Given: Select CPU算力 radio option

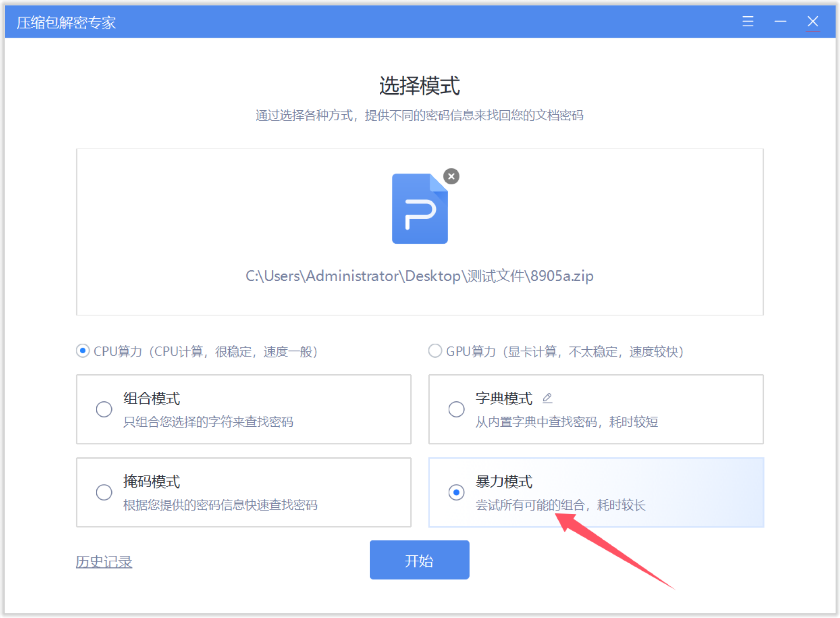Looking at the screenshot, I should click(x=83, y=351).
